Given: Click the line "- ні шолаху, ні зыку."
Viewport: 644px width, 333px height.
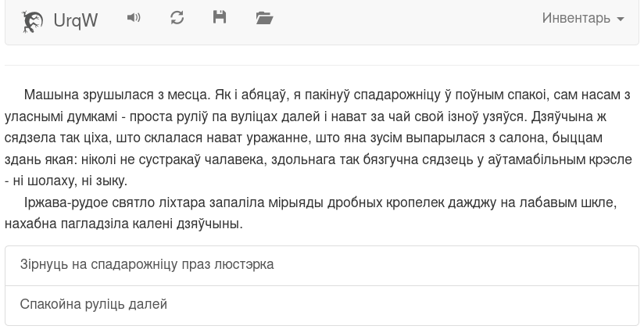Looking at the screenshot, I should click(66, 181).
